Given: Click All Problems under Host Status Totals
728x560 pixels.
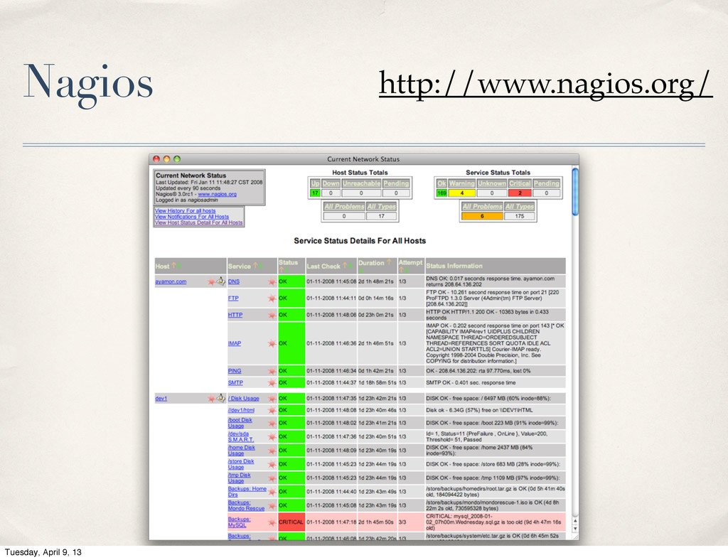Looking at the screenshot, I should tap(344, 207).
